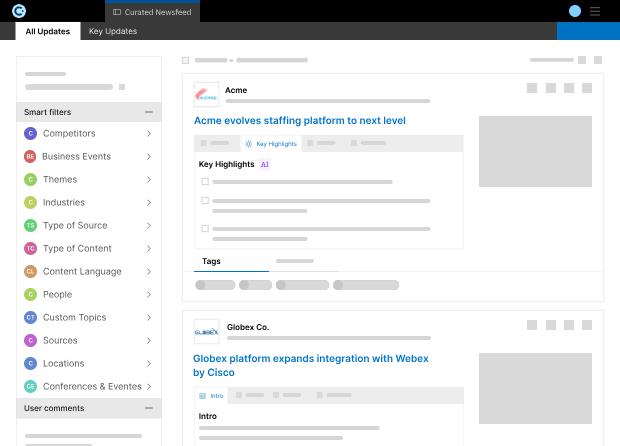Screen dimensions: 620x446
Task: Tick the select-all checkbox above the feed
Action: tap(185, 60)
